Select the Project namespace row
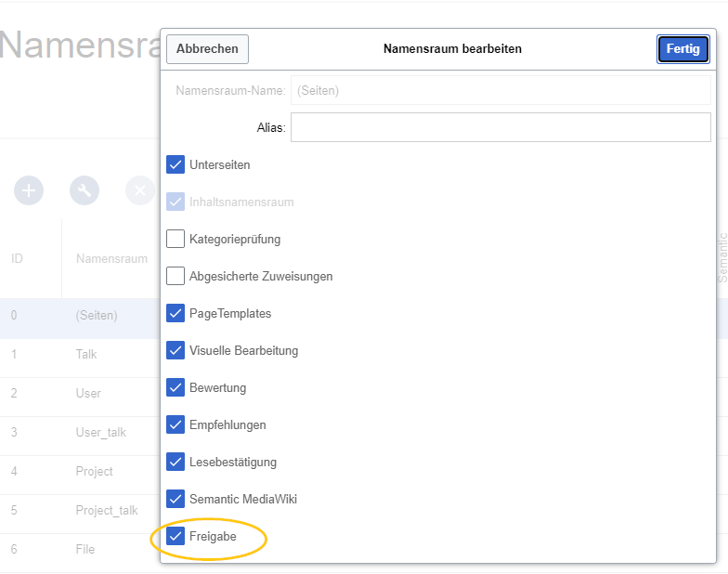The height and width of the screenshot is (574, 728). click(94, 471)
